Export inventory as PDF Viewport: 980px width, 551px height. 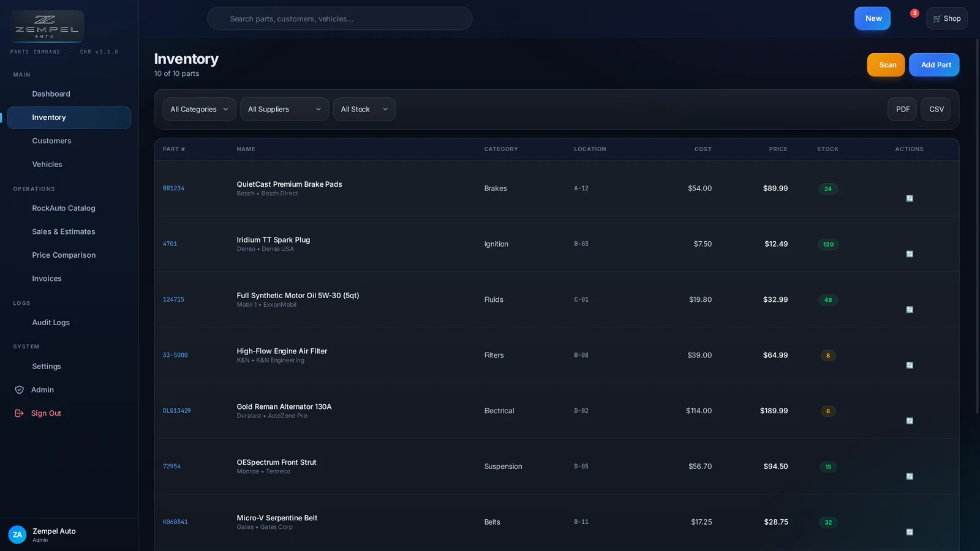tap(902, 110)
